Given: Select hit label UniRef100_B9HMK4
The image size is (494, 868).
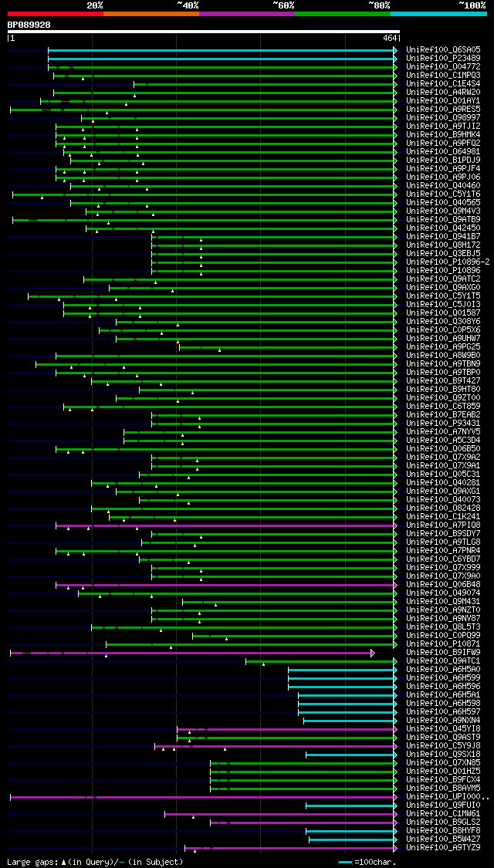Looking at the screenshot, I should coord(443,134).
